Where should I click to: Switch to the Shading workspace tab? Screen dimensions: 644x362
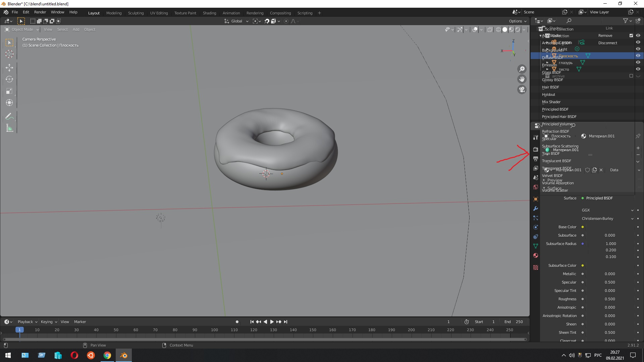click(209, 13)
